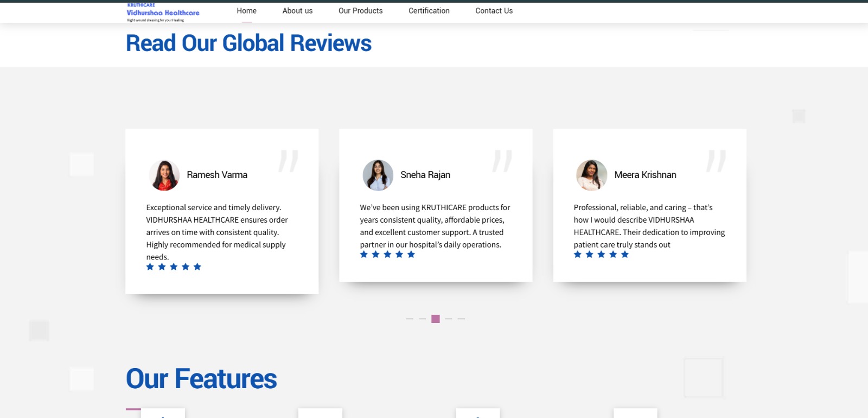Open the Our Products menu

click(x=360, y=11)
